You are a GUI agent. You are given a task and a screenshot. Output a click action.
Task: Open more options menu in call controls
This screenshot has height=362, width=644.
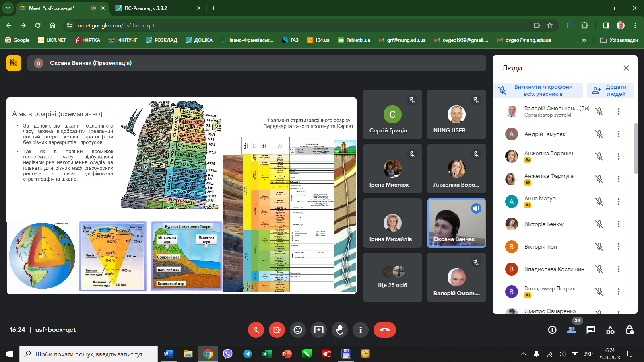[361, 330]
